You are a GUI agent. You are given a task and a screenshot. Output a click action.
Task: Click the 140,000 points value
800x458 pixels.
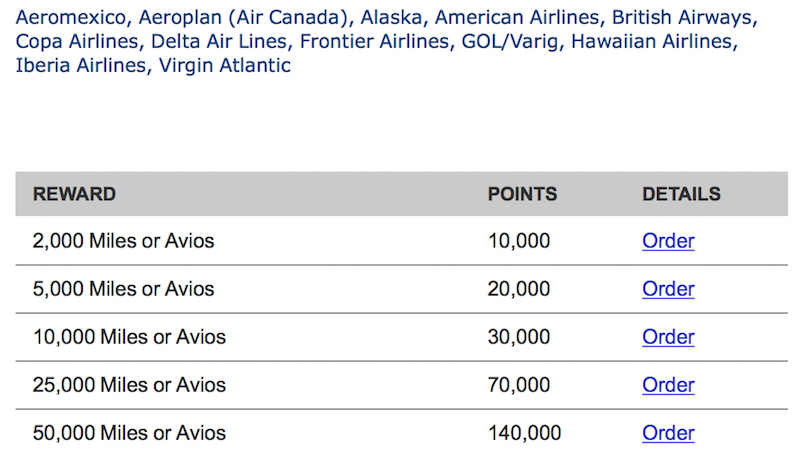[x=524, y=432]
